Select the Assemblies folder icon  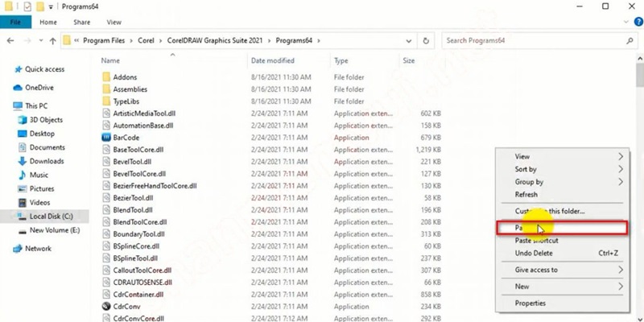(106, 89)
